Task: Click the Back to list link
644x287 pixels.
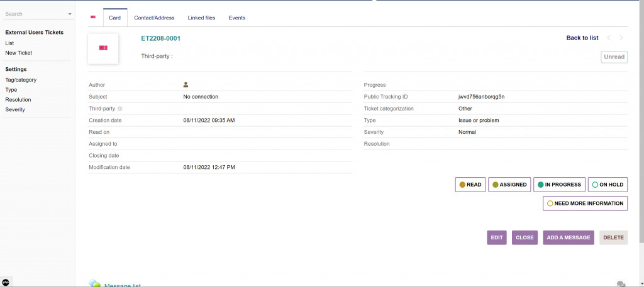Action: [582, 38]
